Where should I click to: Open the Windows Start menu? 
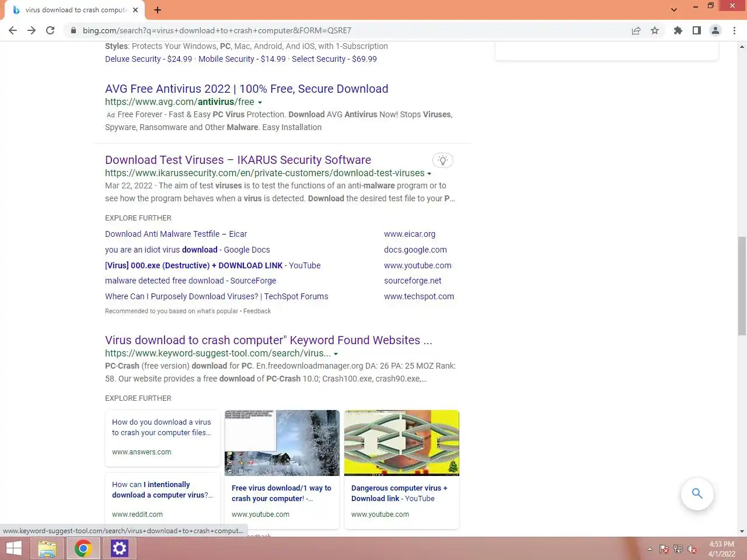point(14,548)
